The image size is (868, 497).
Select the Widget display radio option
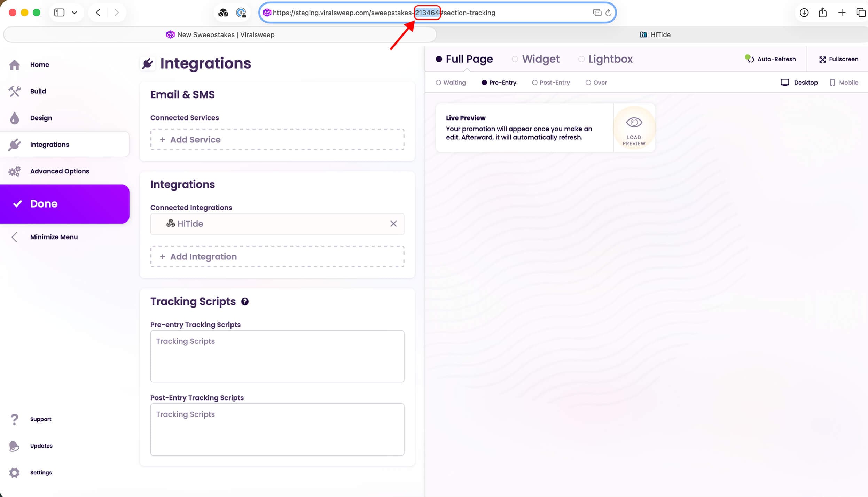click(515, 59)
